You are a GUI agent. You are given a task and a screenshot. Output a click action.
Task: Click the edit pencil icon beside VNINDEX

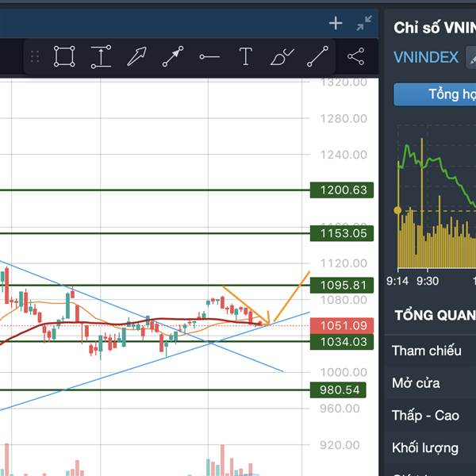471,58
